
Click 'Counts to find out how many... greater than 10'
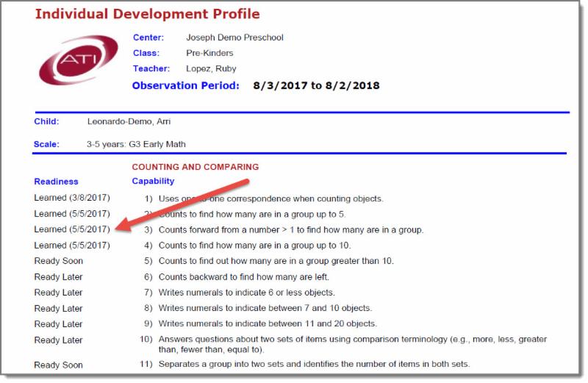276,261
